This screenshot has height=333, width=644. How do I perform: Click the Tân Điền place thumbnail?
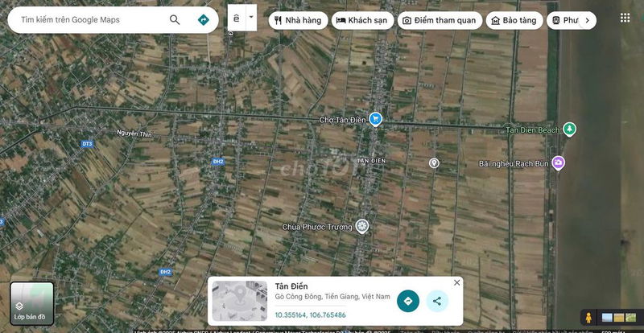240,301
